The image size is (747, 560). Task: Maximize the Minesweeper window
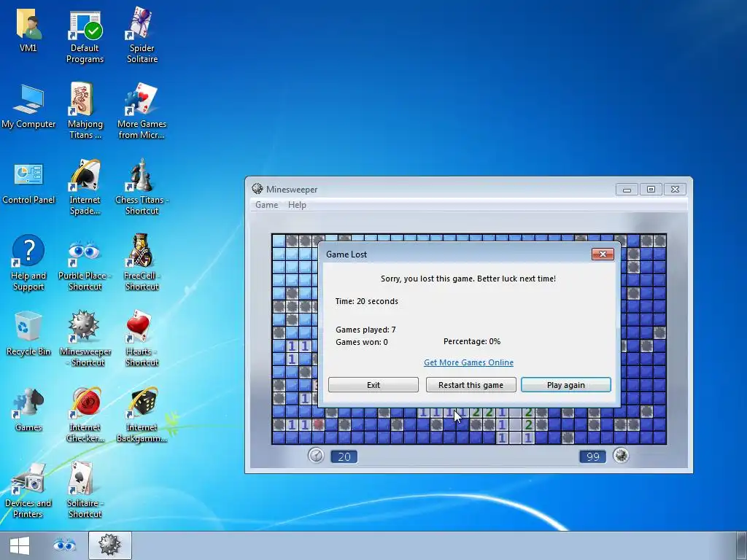coord(651,190)
